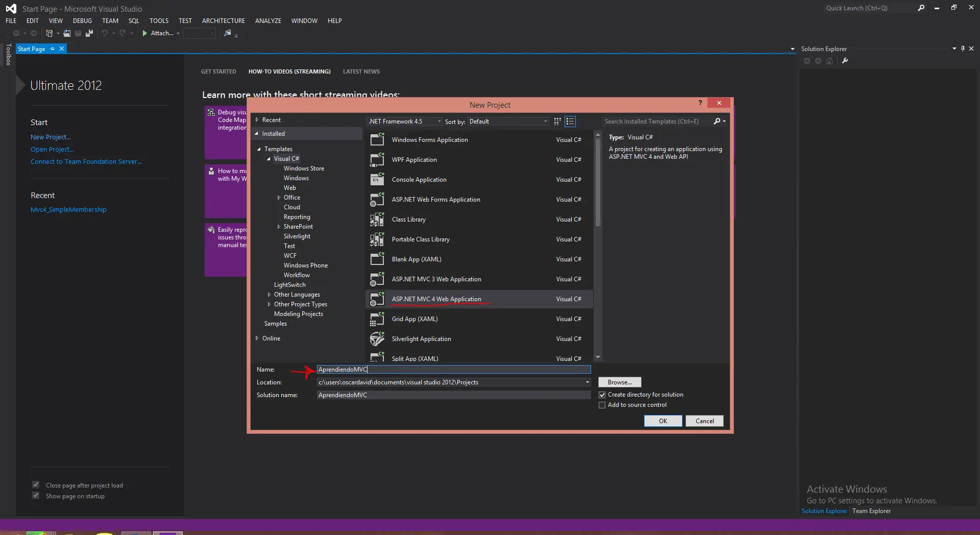Open the ARCHITECTURE menu

pos(224,21)
